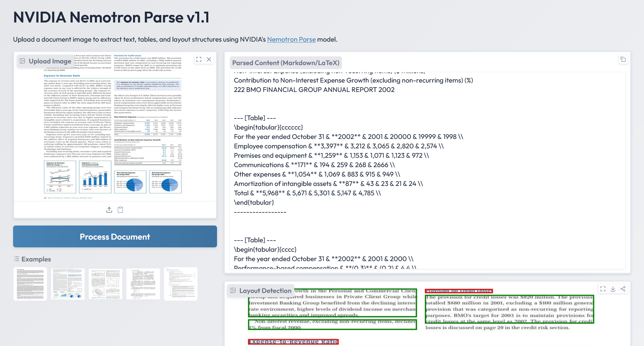
Task: Share the Layout Detection image
Action: (623, 289)
